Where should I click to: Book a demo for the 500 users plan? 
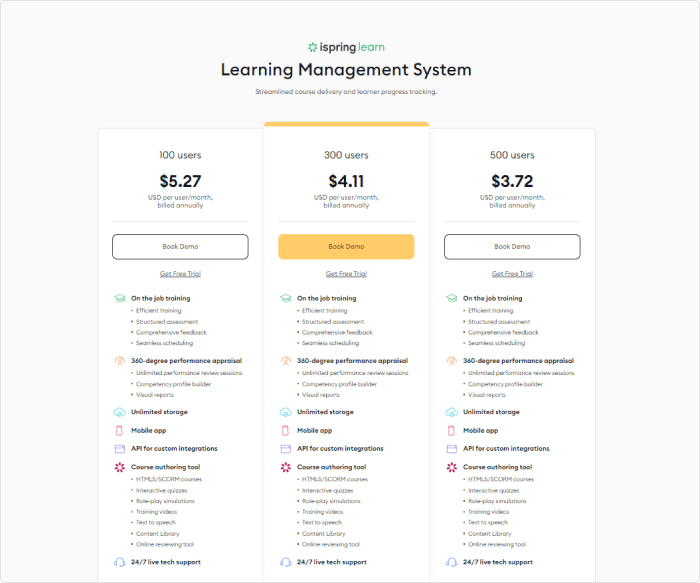pyautogui.click(x=512, y=246)
